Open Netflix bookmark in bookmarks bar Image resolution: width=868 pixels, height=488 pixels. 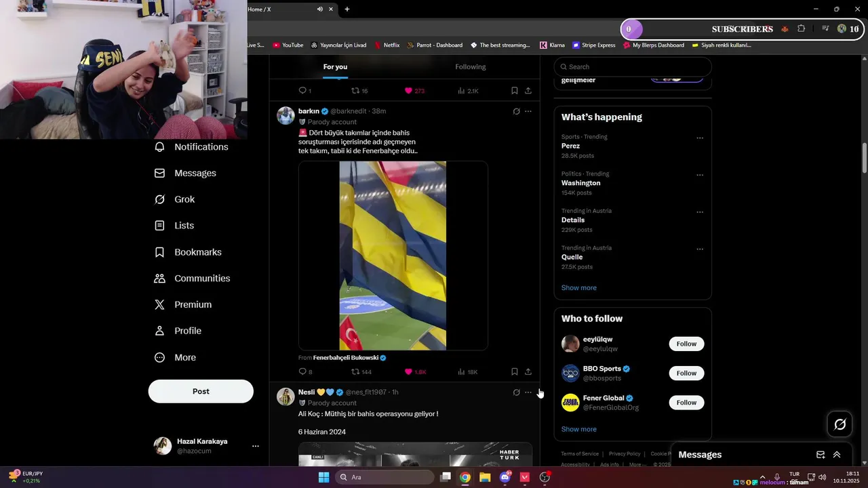[387, 45]
